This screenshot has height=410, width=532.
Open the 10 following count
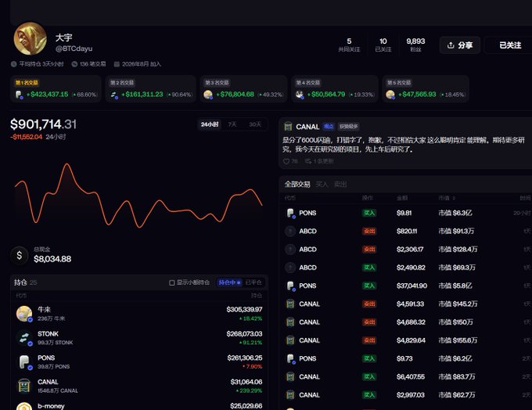point(383,45)
